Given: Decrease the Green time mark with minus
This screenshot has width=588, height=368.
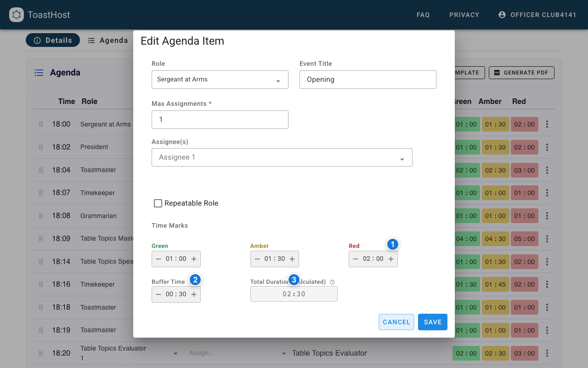Looking at the screenshot, I should (158, 259).
